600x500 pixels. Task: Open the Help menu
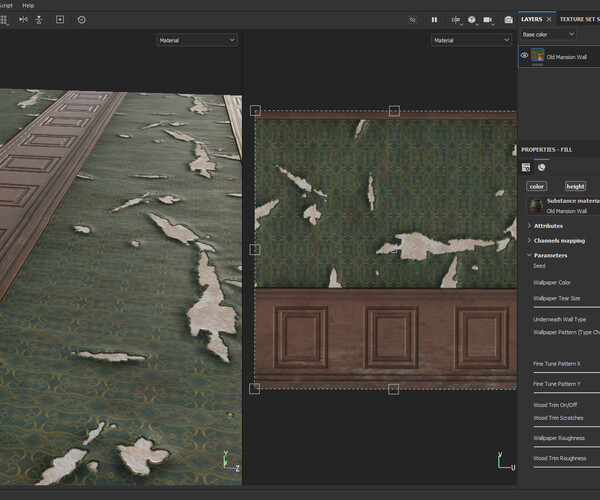click(x=28, y=5)
